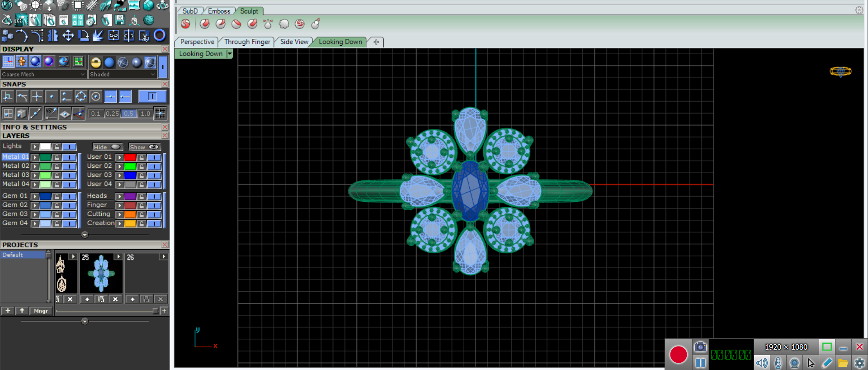Expand the Looking Down viewport menu arrow

pos(230,54)
